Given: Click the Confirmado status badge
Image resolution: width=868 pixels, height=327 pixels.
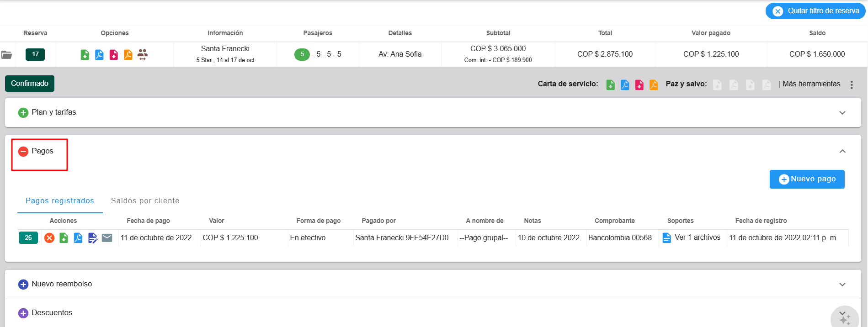Looking at the screenshot, I should tap(30, 84).
